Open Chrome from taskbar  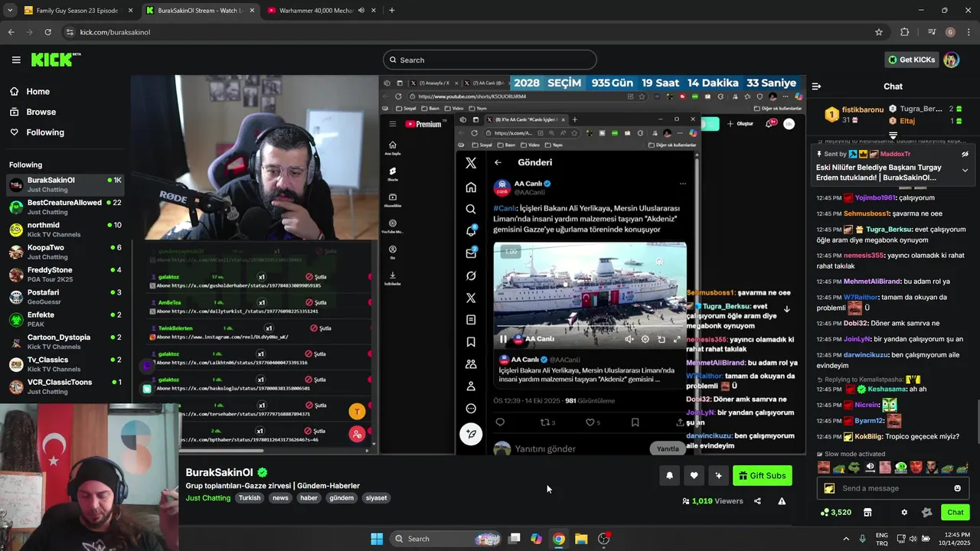click(x=559, y=539)
